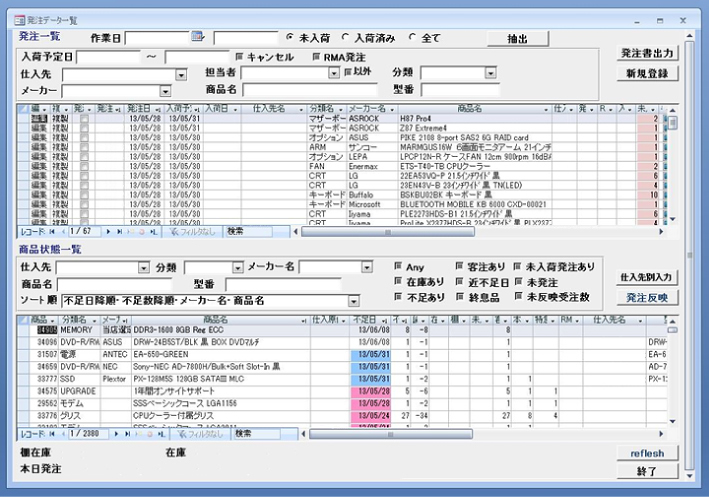Check the RMA発注 checkbox

tap(315, 57)
